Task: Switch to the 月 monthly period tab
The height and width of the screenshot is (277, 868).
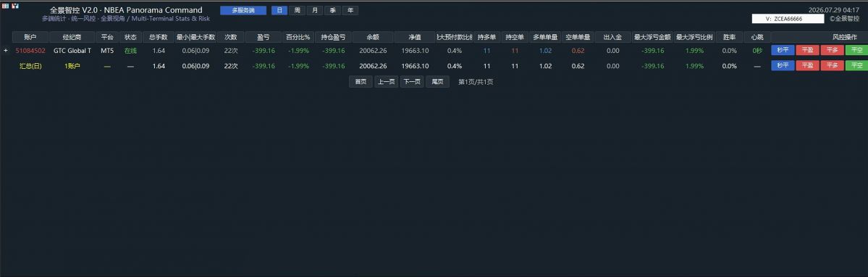Action: (x=315, y=11)
